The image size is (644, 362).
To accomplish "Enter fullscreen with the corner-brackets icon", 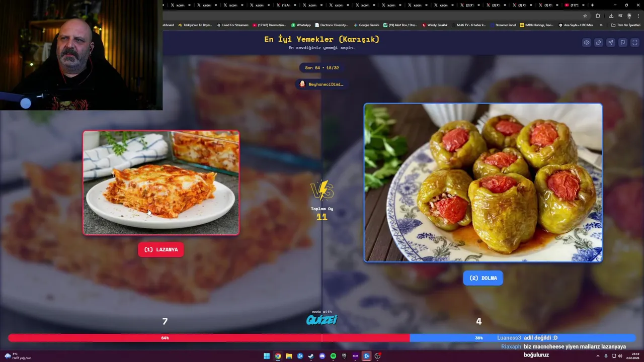I will click(634, 43).
